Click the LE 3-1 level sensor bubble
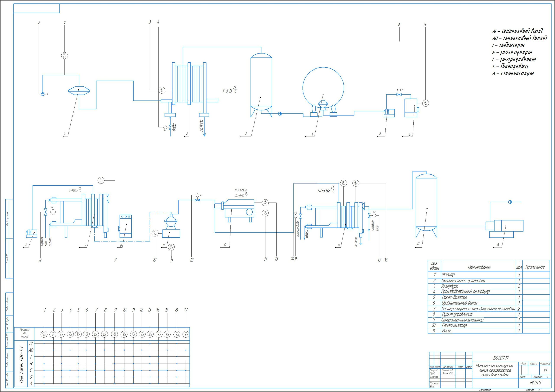This screenshot has height=392, width=555. point(426,103)
